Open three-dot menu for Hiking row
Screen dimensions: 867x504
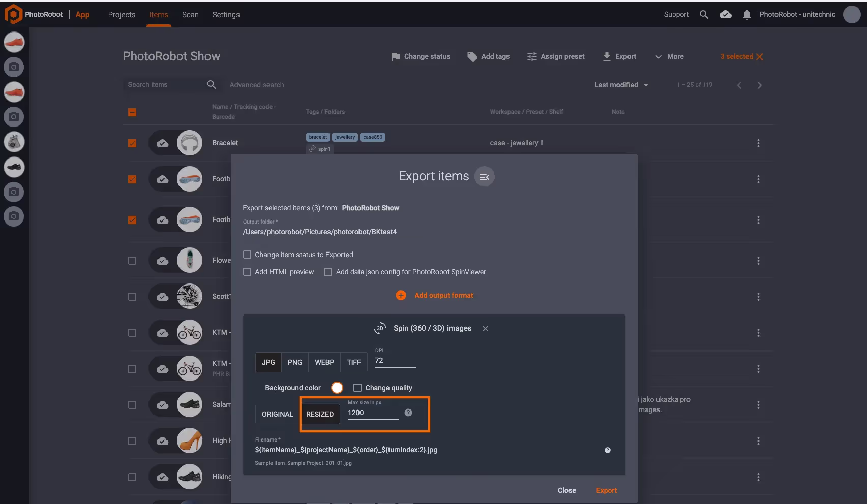pyautogui.click(x=758, y=477)
